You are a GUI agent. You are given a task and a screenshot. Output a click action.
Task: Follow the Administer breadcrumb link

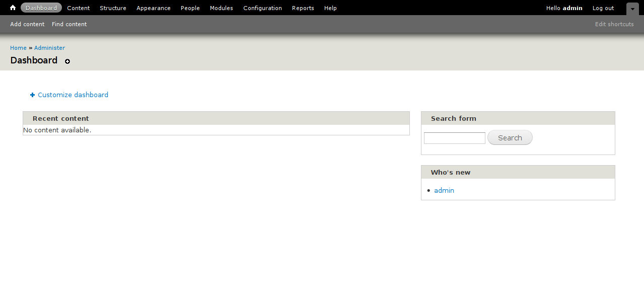coord(49,47)
